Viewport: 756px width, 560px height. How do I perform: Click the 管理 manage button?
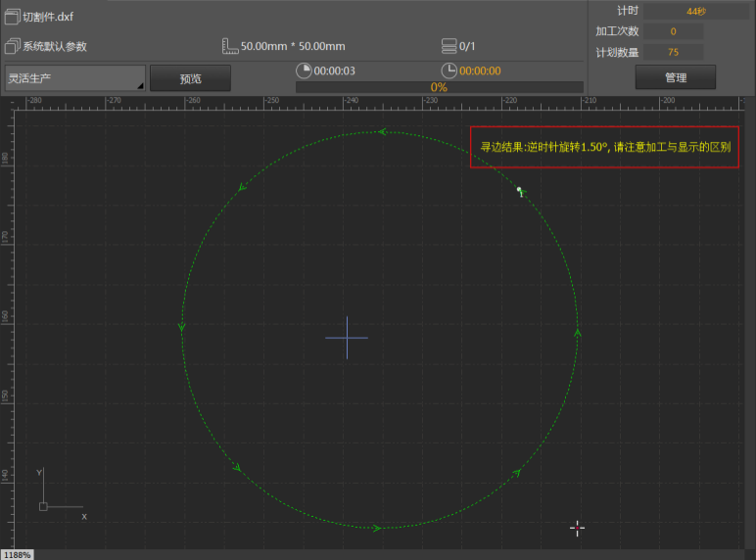[x=675, y=77]
